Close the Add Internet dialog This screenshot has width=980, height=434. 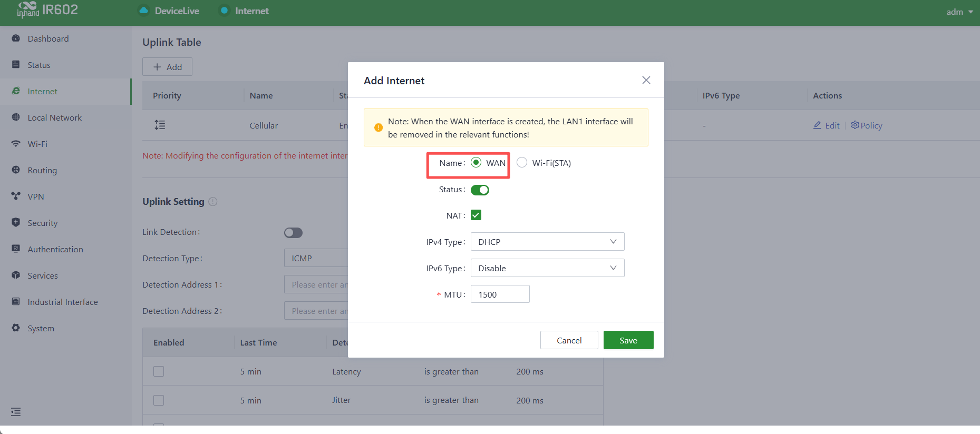[646, 80]
